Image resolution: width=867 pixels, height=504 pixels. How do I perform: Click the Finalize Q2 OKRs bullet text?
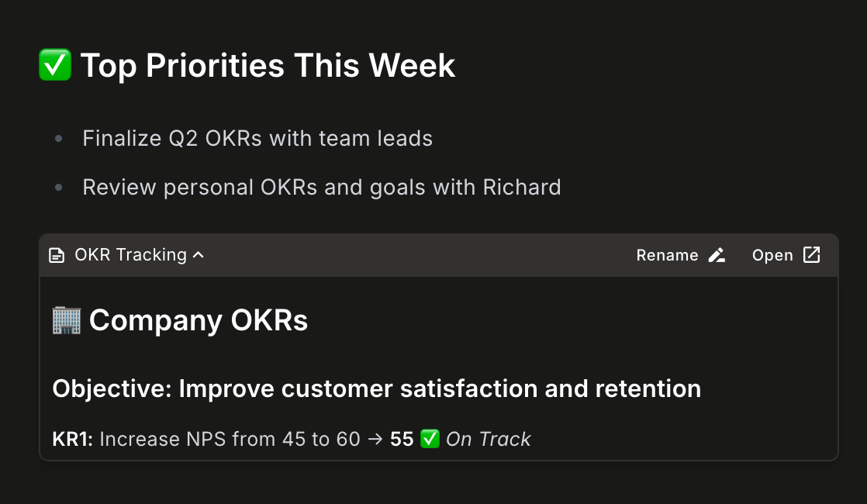point(257,138)
